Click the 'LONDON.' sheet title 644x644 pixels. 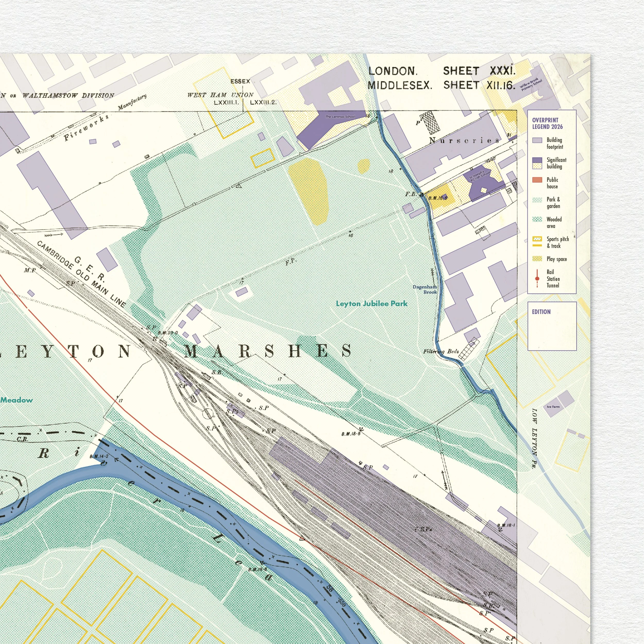393,71
